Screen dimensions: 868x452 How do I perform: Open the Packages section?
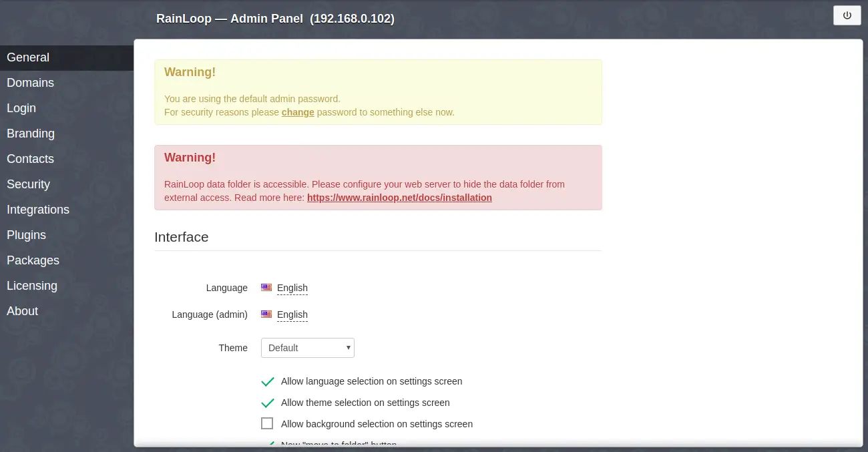tap(67, 260)
